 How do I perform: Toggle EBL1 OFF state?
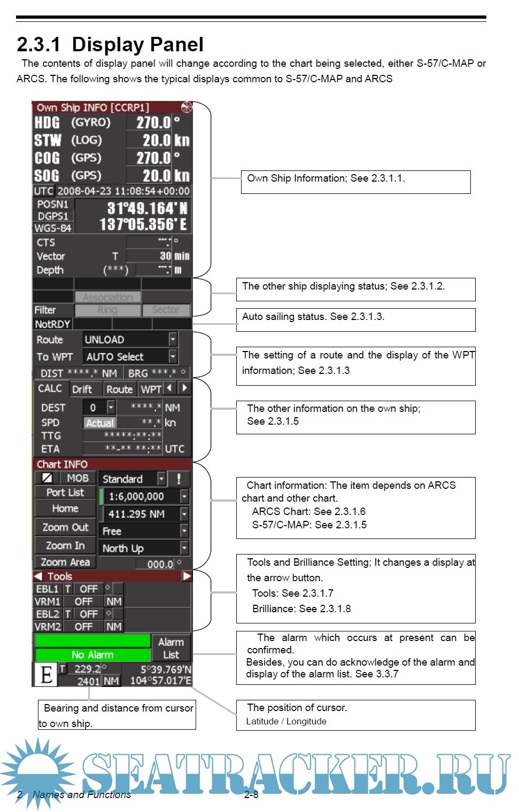click(88, 589)
